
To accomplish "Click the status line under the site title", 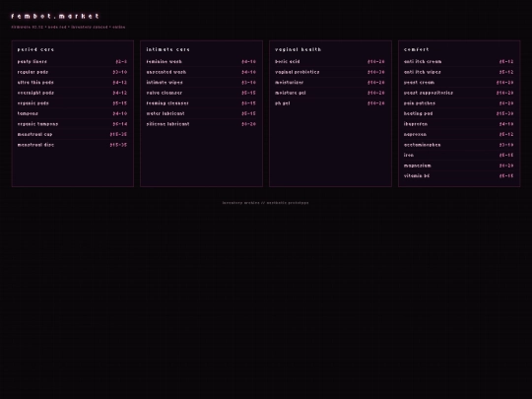I will click(x=68, y=27).
